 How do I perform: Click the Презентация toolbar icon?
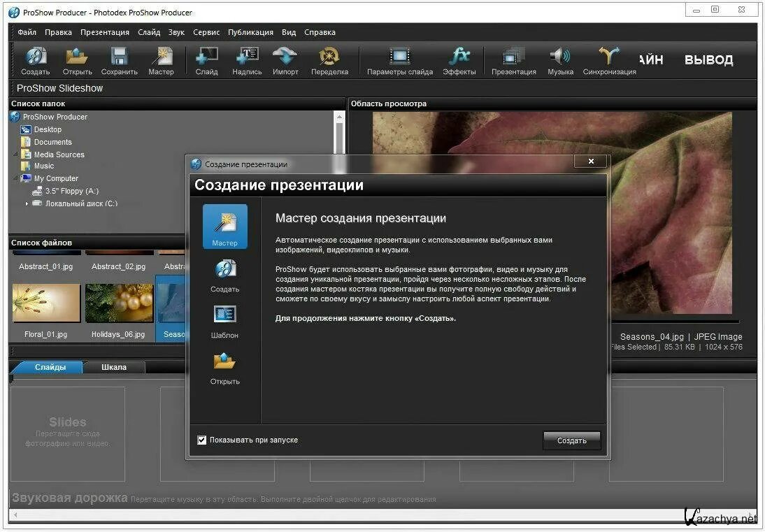point(514,61)
